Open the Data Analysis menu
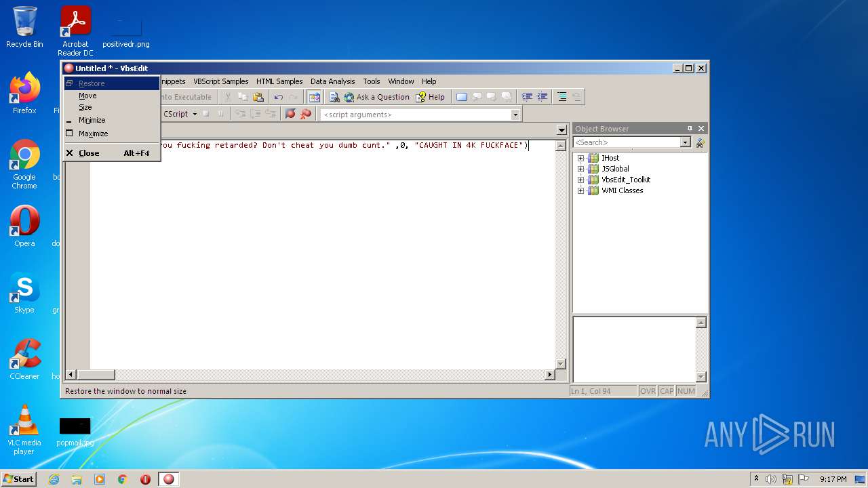The height and width of the screenshot is (488, 868). 332,81
